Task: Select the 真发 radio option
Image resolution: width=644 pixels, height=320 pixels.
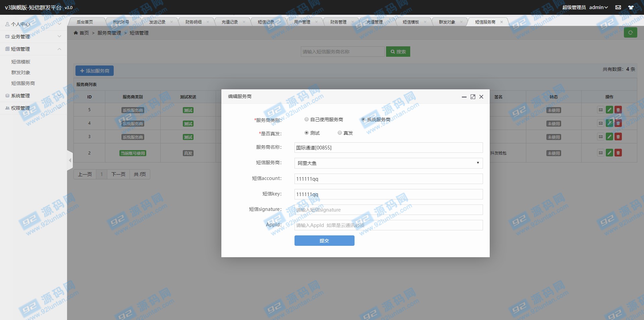Action: [x=340, y=133]
